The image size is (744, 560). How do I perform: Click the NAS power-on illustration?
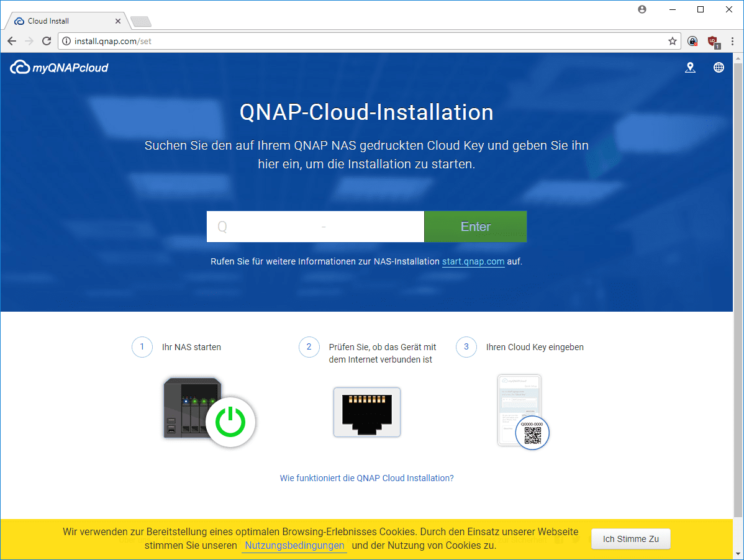click(209, 412)
